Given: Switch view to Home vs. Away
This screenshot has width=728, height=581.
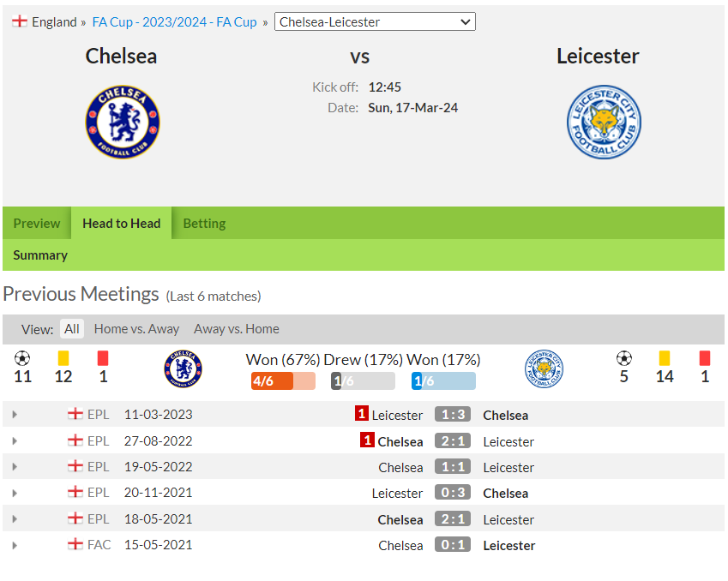Looking at the screenshot, I should [x=136, y=328].
